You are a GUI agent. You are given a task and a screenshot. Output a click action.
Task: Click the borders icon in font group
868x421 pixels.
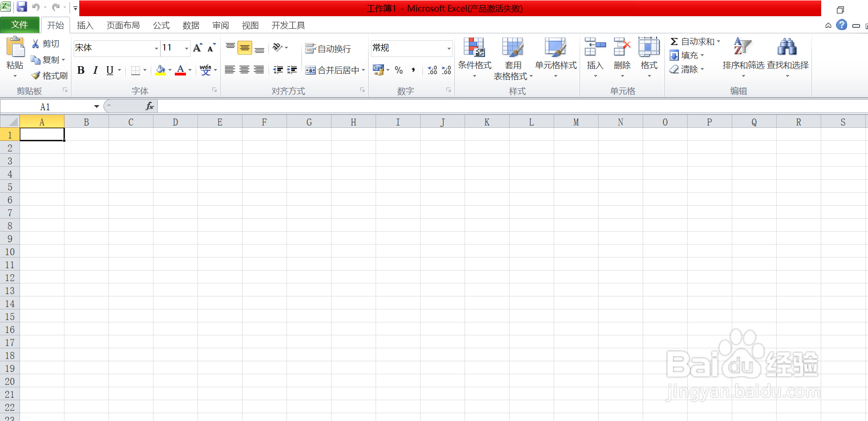(x=135, y=70)
